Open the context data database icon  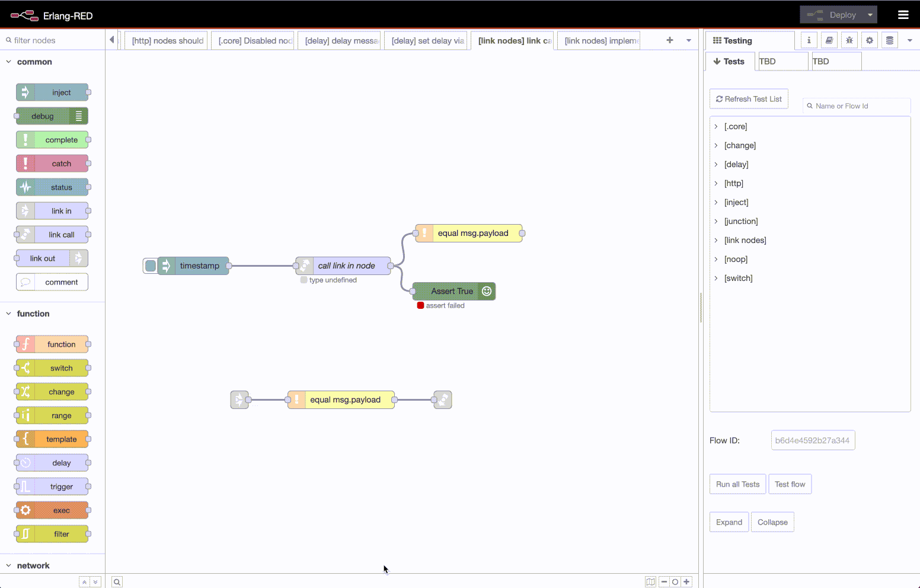point(890,40)
